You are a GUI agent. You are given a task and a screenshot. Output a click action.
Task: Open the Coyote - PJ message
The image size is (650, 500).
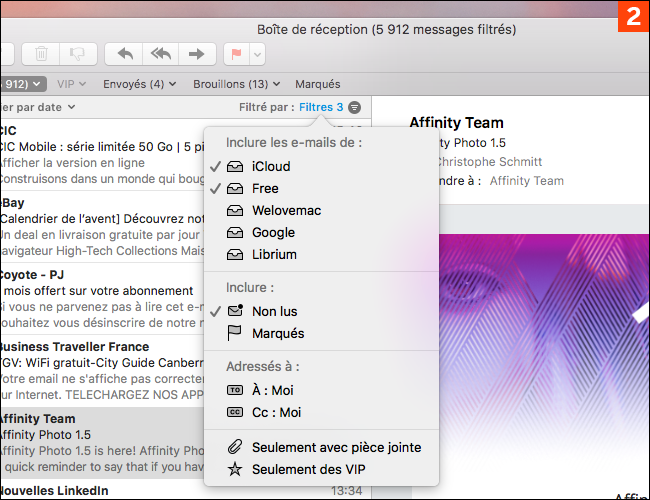102,299
